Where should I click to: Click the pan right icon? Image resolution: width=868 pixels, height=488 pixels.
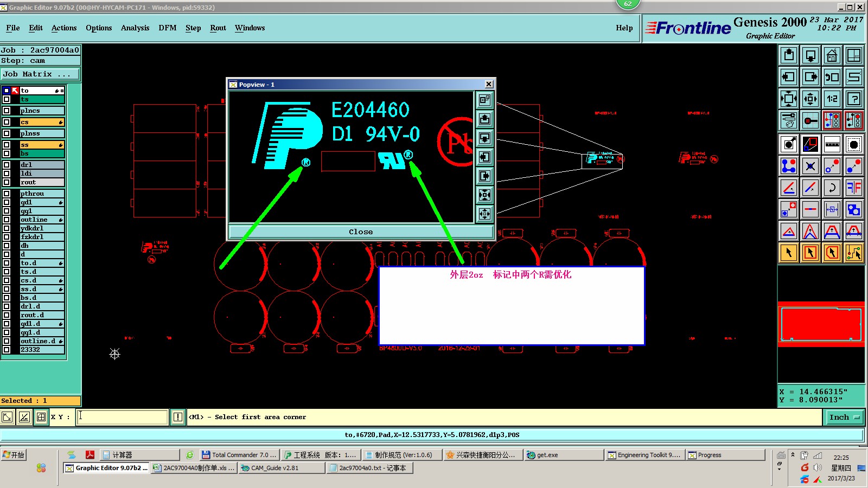point(810,77)
